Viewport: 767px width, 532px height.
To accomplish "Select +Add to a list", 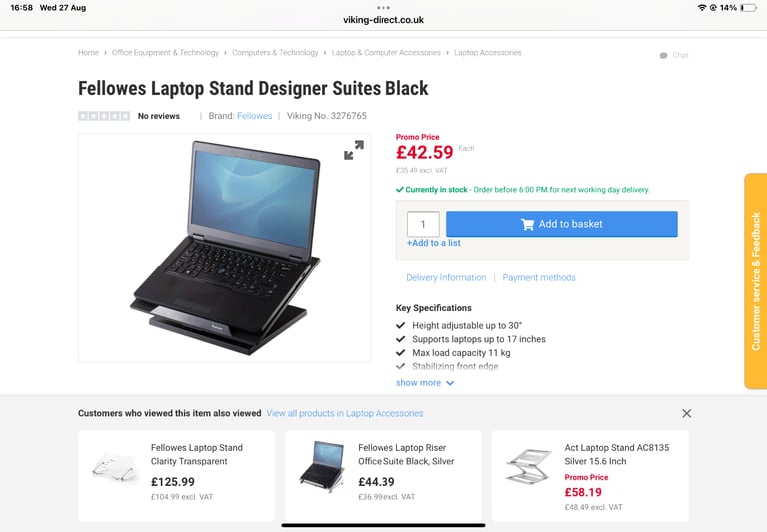I will [x=434, y=243].
